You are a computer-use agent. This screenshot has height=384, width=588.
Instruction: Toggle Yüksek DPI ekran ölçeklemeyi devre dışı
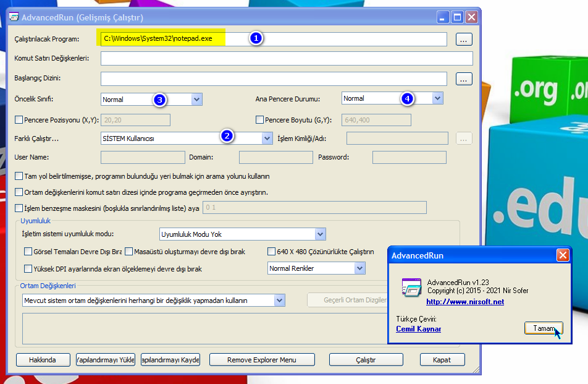click(28, 269)
